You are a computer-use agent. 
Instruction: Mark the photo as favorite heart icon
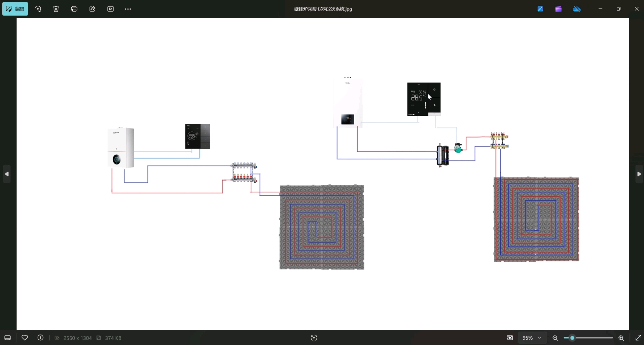[x=25, y=338]
